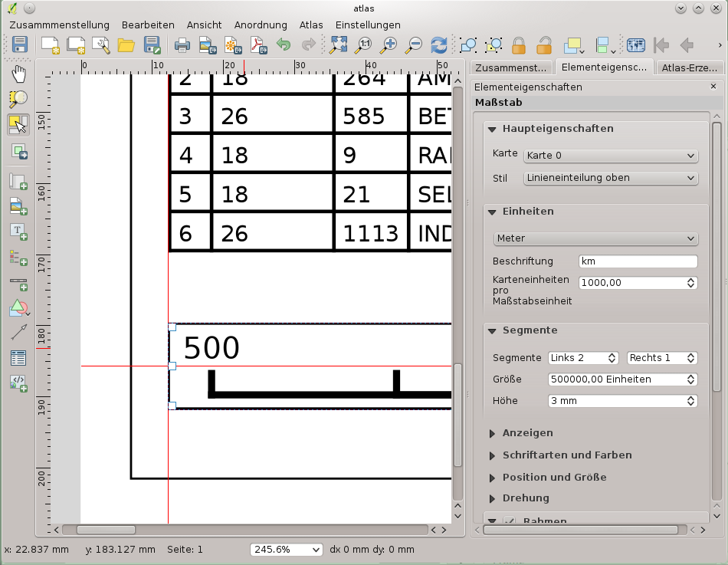
Task: Switch to the Atlas-Erze... tab
Action: 690,67
